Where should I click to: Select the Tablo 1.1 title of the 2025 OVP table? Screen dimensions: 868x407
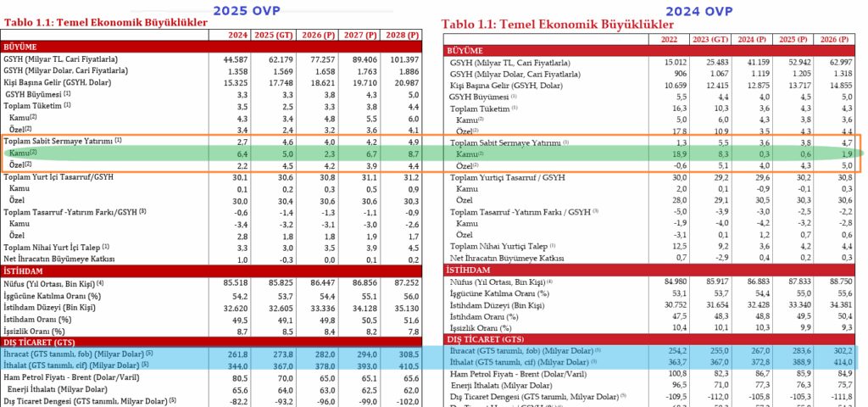pos(106,23)
